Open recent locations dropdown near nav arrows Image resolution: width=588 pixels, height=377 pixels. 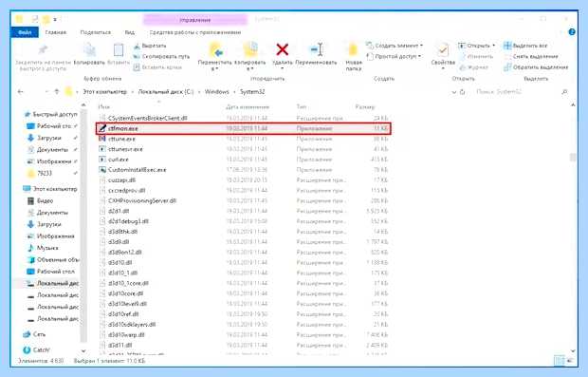[46, 91]
